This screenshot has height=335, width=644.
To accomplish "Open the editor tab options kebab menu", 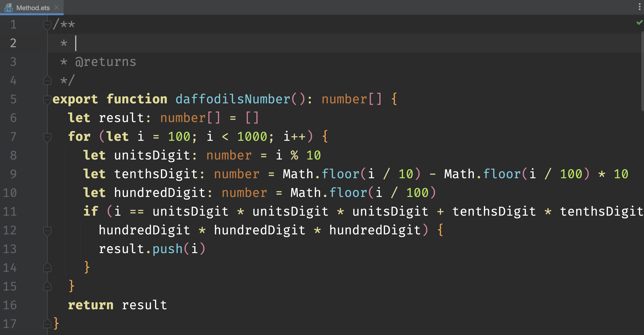I will tap(639, 7).
